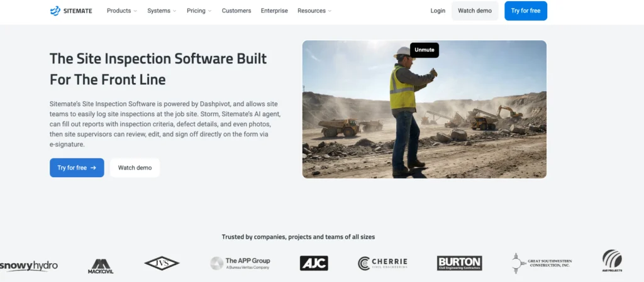Click the MackCivil logo

pyautogui.click(x=101, y=266)
